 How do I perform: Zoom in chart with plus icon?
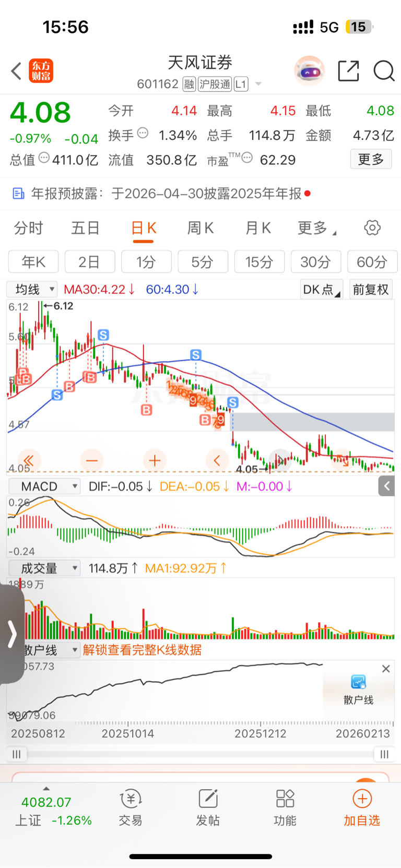click(155, 460)
